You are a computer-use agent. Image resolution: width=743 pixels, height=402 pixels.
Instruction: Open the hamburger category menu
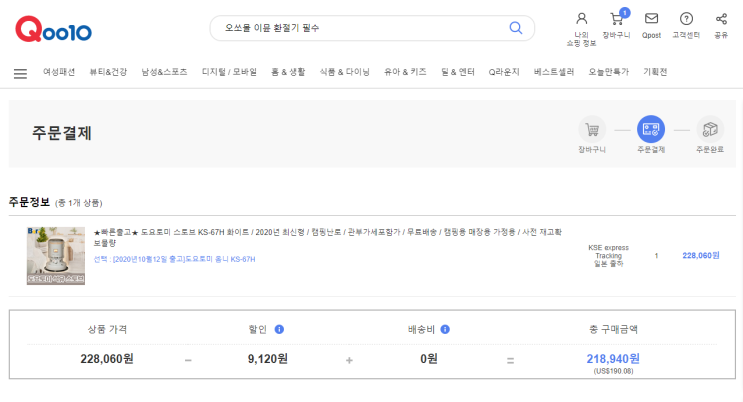[20, 73]
